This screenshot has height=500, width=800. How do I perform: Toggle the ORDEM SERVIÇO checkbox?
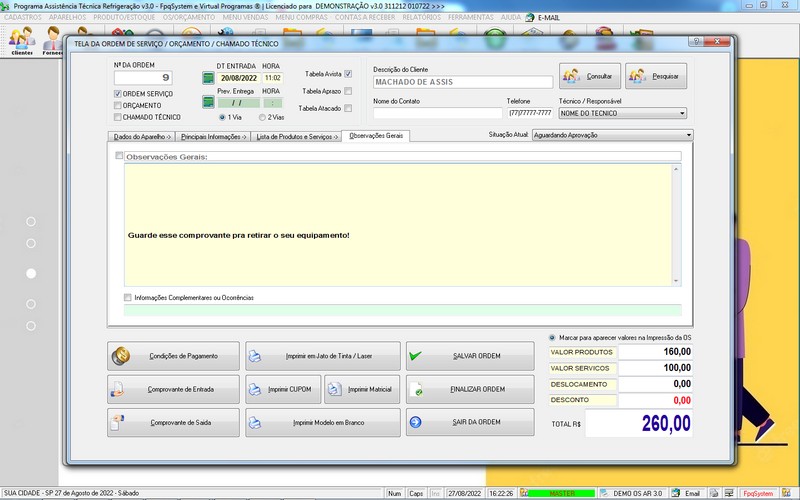coord(118,94)
